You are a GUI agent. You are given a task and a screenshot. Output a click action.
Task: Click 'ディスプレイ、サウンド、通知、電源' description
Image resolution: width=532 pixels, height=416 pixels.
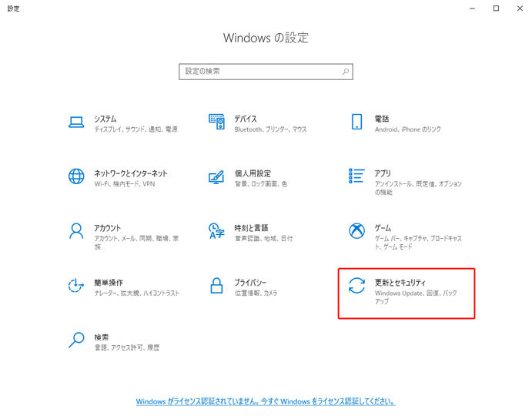tap(136, 129)
